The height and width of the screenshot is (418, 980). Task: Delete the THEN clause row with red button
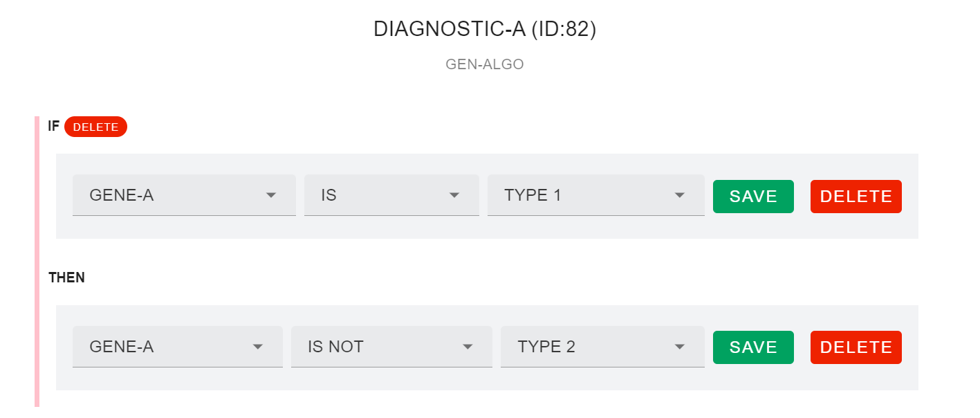pyautogui.click(x=856, y=347)
